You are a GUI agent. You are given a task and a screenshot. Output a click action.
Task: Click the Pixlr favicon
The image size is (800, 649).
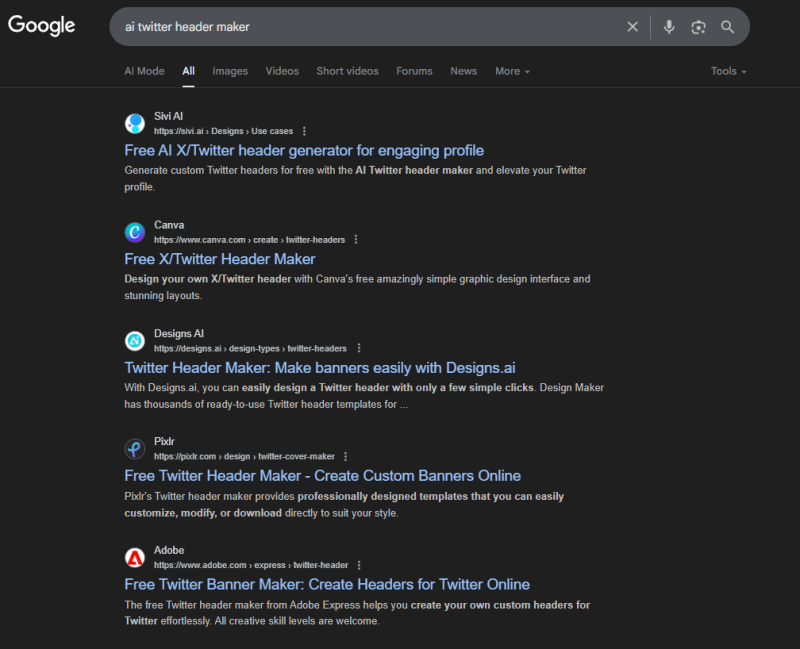tap(135, 449)
